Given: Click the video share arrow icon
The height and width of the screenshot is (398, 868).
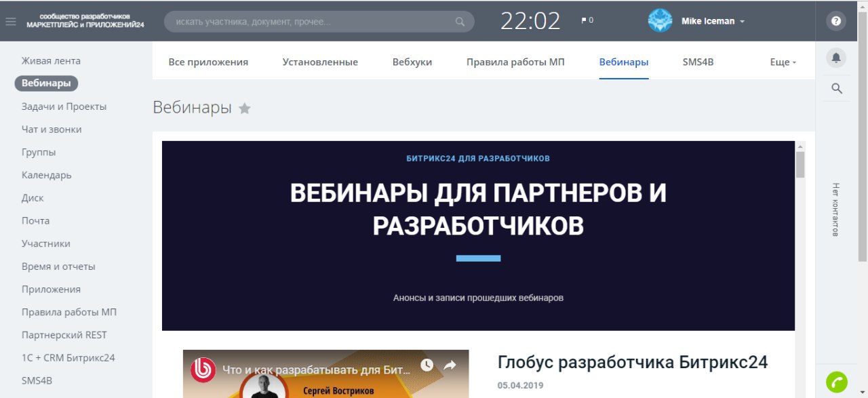Looking at the screenshot, I should (450, 365).
